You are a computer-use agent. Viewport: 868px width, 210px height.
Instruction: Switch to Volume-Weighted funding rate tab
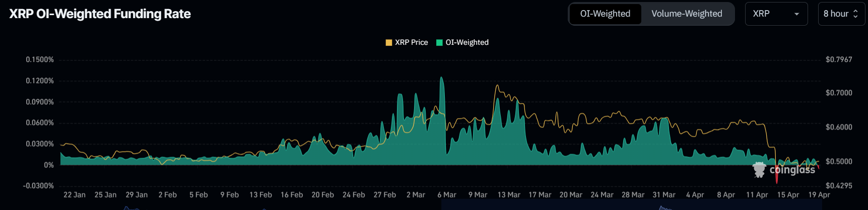click(x=687, y=14)
